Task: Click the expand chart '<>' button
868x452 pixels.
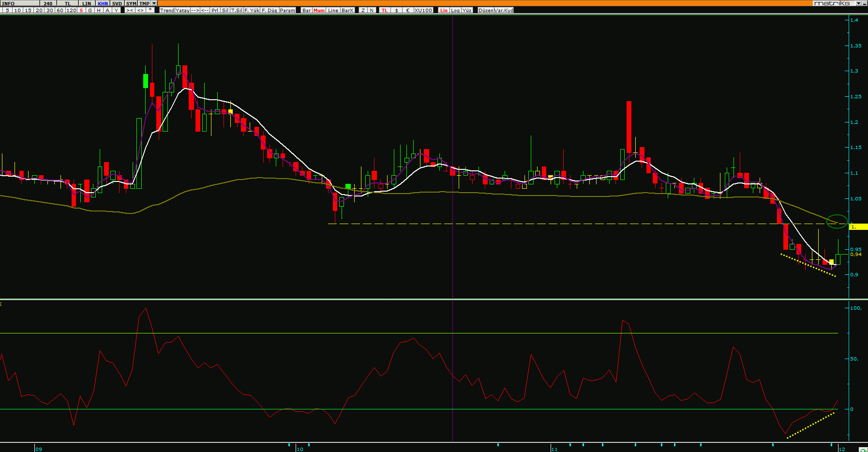Action: click(140, 10)
